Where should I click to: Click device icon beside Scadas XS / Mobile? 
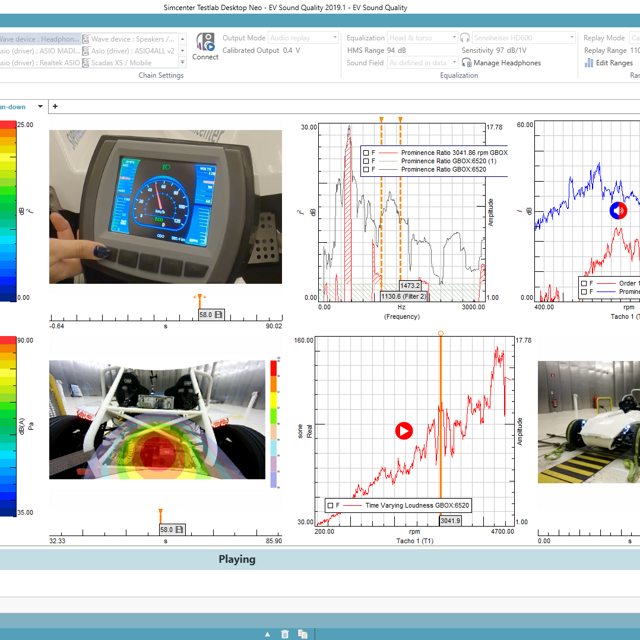(86, 63)
